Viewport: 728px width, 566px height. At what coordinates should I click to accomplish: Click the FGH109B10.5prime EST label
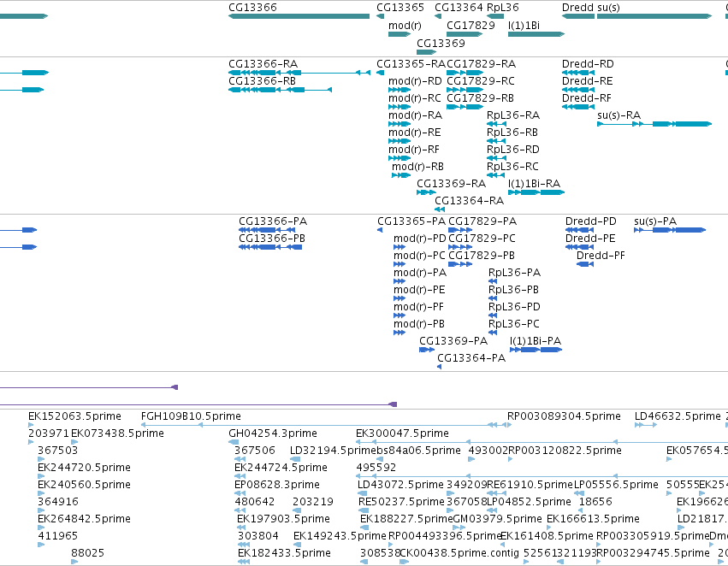pyautogui.click(x=191, y=416)
